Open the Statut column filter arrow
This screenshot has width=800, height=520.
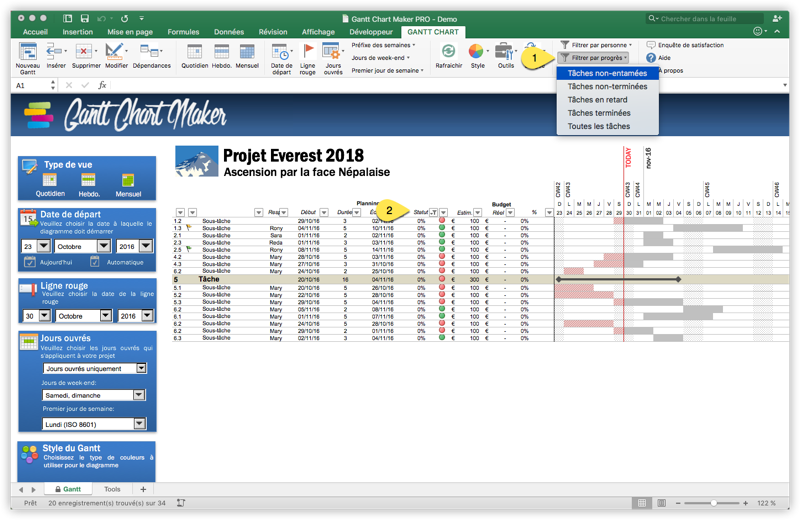(x=433, y=212)
